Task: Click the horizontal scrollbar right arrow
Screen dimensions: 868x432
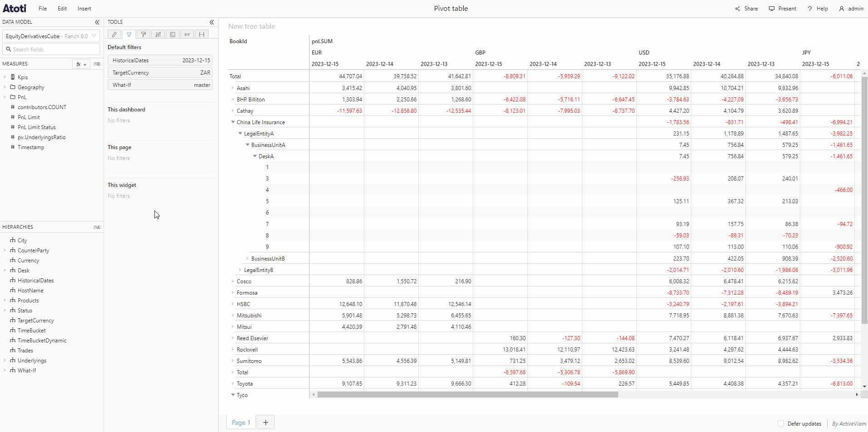Action: (x=857, y=394)
